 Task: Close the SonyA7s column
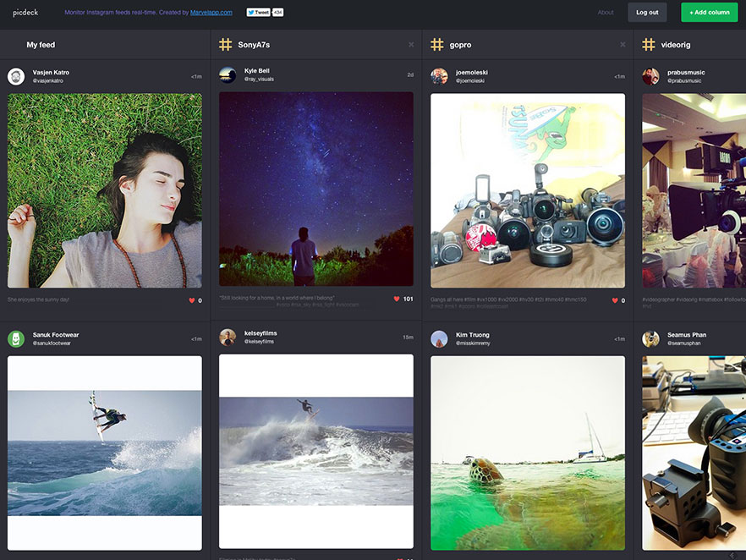point(411,45)
